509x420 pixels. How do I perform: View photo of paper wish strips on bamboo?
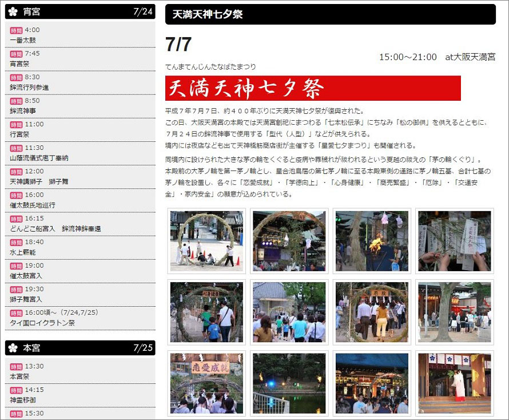pos(455,241)
